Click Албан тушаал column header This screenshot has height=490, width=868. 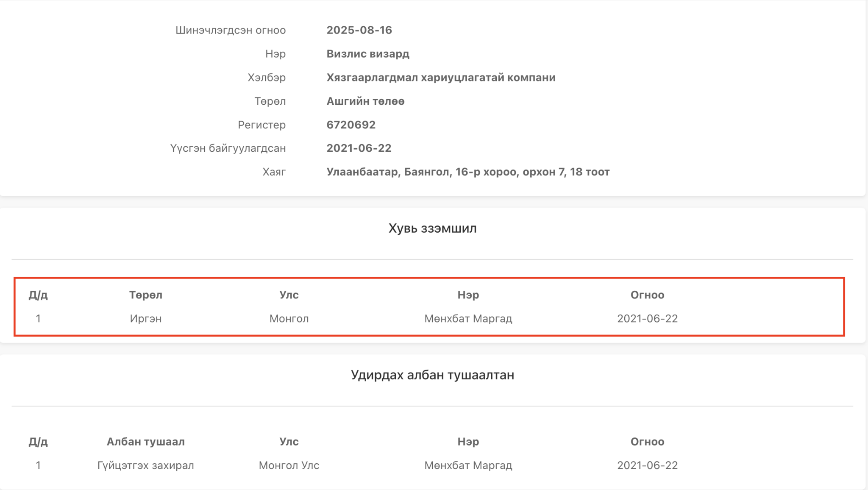tap(145, 442)
